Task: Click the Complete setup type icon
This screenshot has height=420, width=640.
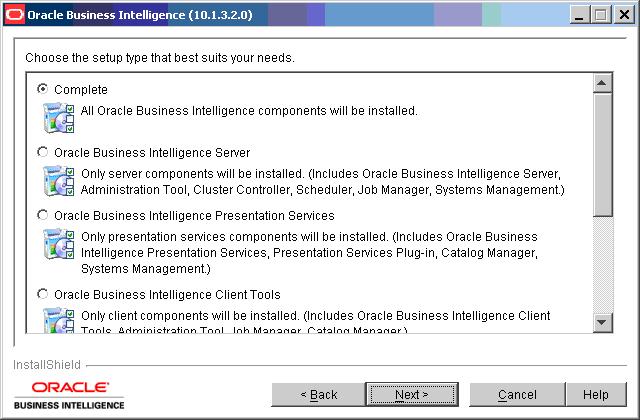Action: [60, 118]
